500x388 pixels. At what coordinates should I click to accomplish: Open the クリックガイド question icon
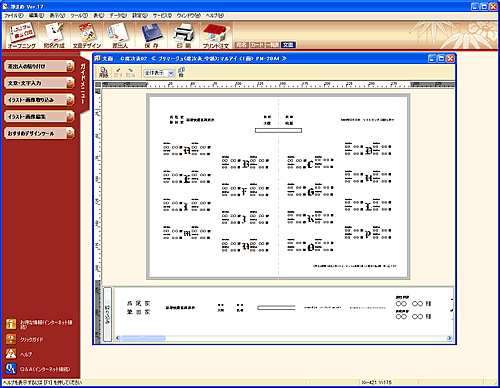(11, 339)
